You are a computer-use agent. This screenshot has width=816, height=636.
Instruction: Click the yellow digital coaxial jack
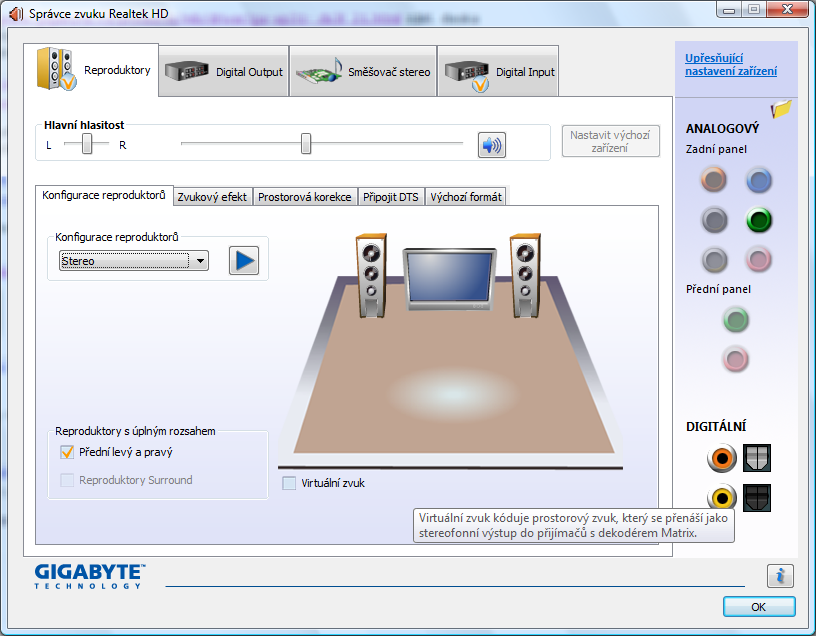click(x=722, y=497)
